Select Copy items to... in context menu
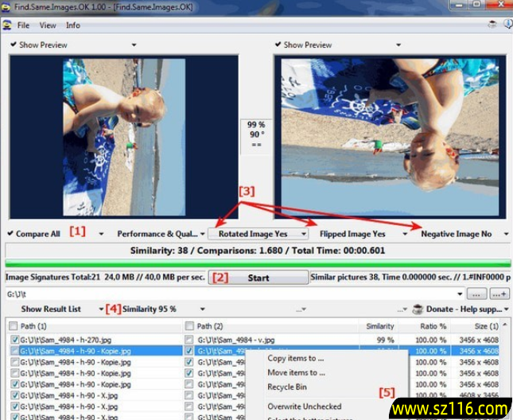This screenshot has width=513, height=420. 296,359
